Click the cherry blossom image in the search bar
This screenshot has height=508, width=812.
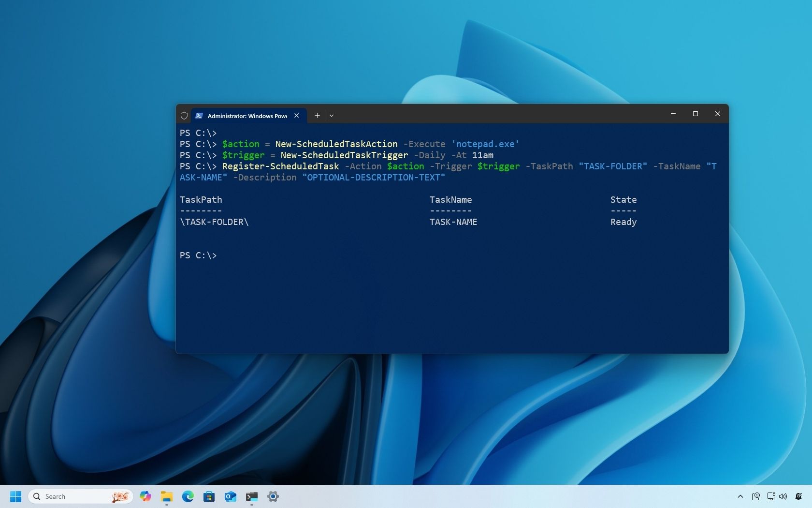(x=120, y=496)
